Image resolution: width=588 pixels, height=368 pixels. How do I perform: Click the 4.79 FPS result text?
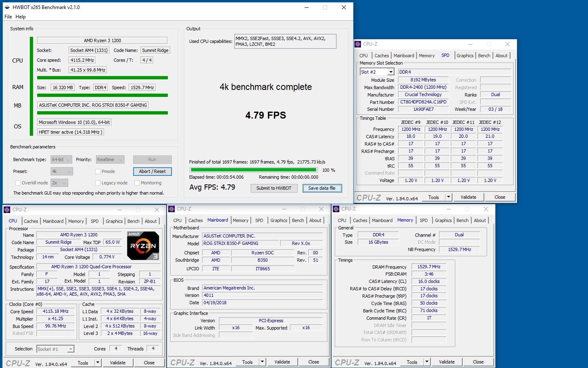pos(266,115)
